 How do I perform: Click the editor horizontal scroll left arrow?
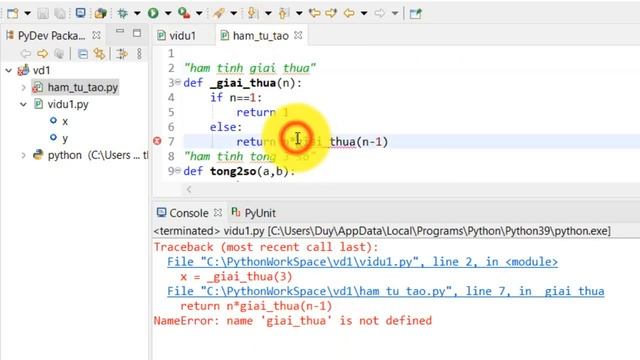pyautogui.click(x=189, y=189)
